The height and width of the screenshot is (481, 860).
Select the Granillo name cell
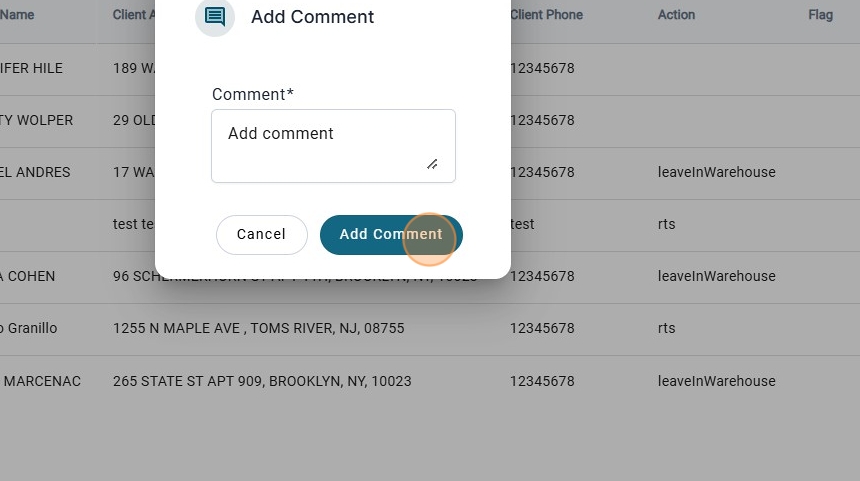click(29, 329)
